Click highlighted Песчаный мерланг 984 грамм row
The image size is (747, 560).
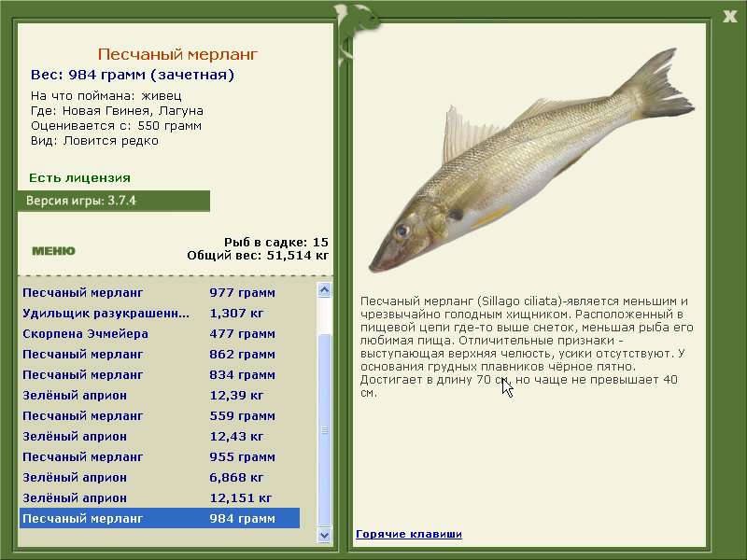pos(160,518)
